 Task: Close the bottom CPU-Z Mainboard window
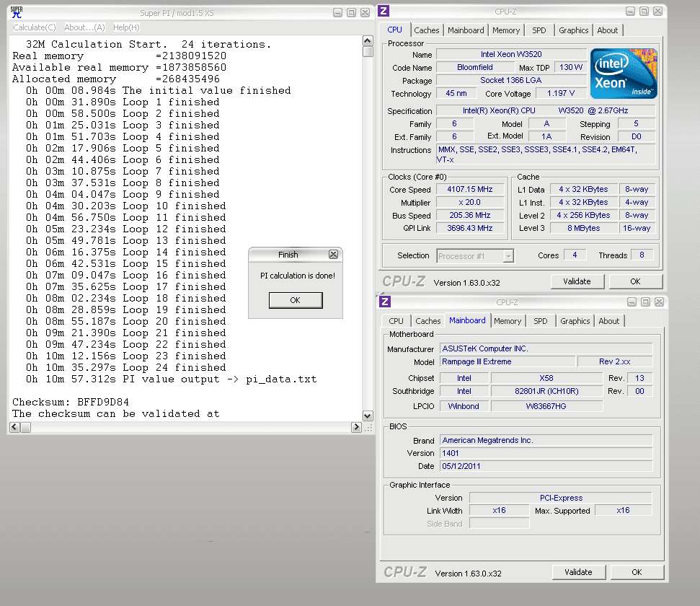click(659, 302)
